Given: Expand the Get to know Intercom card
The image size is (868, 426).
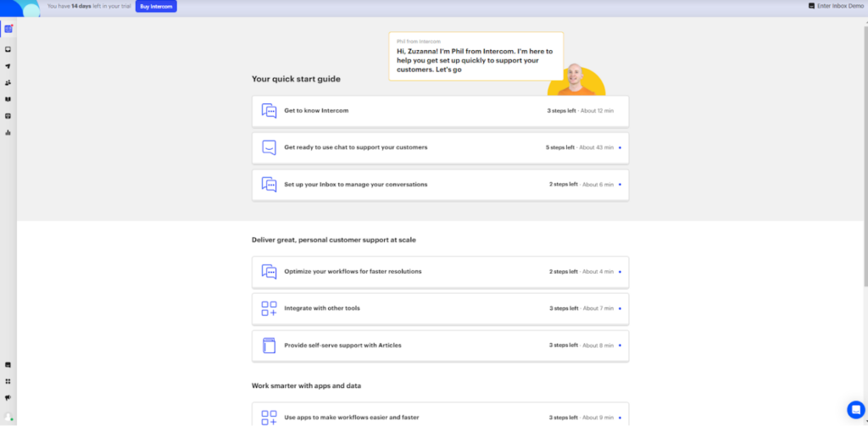Looking at the screenshot, I should (440, 111).
